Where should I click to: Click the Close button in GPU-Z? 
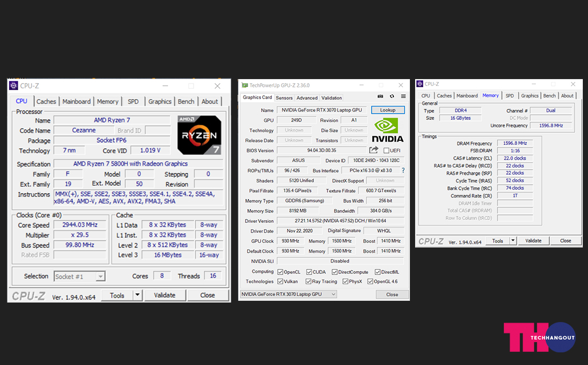tap(392, 295)
